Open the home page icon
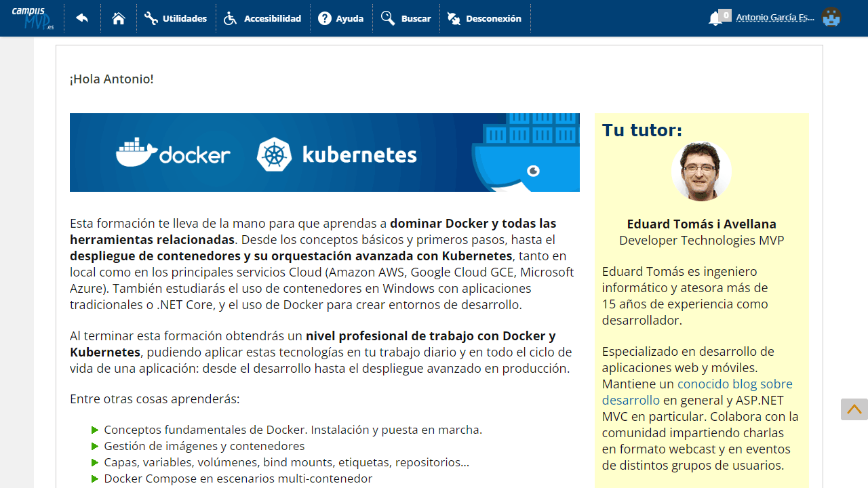Image resolution: width=868 pixels, height=488 pixels. [x=119, y=18]
